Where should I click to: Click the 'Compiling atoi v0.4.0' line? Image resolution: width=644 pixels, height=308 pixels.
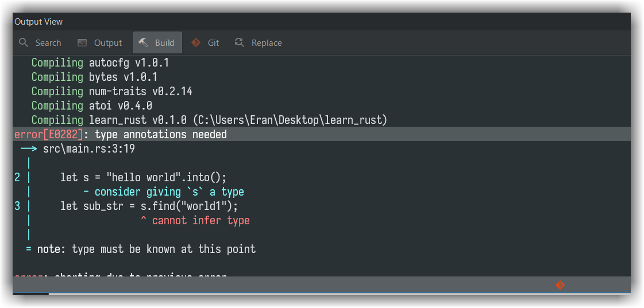pyautogui.click(x=91, y=106)
